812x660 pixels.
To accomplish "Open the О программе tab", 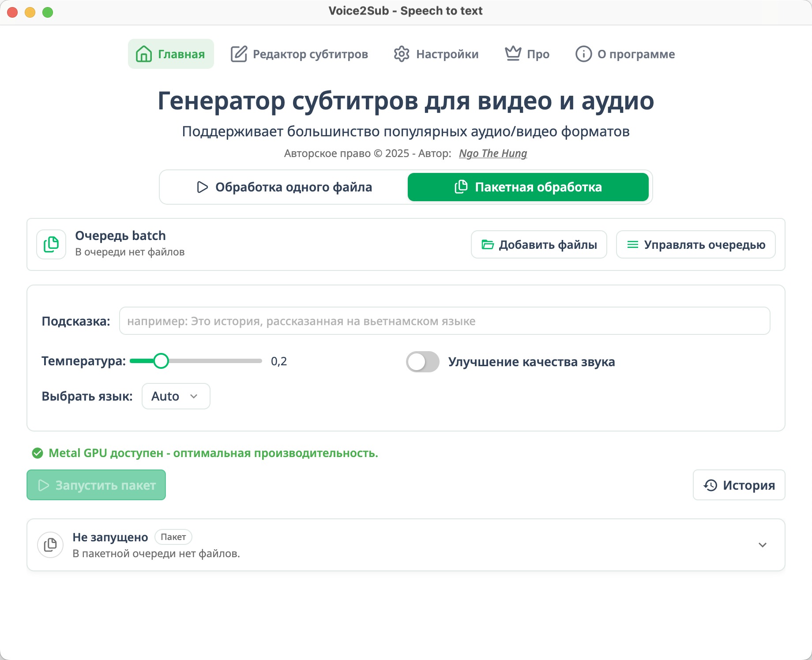I will pyautogui.click(x=625, y=54).
